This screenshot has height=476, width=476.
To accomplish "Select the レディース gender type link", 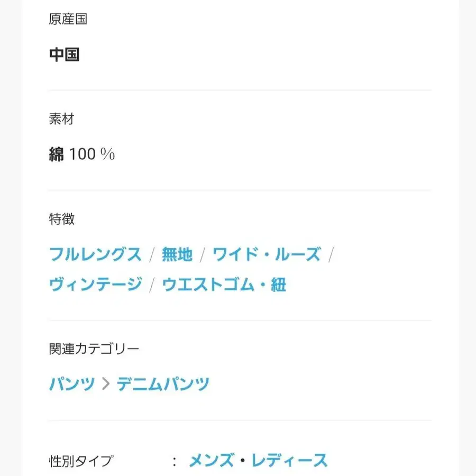I will pos(289,461).
